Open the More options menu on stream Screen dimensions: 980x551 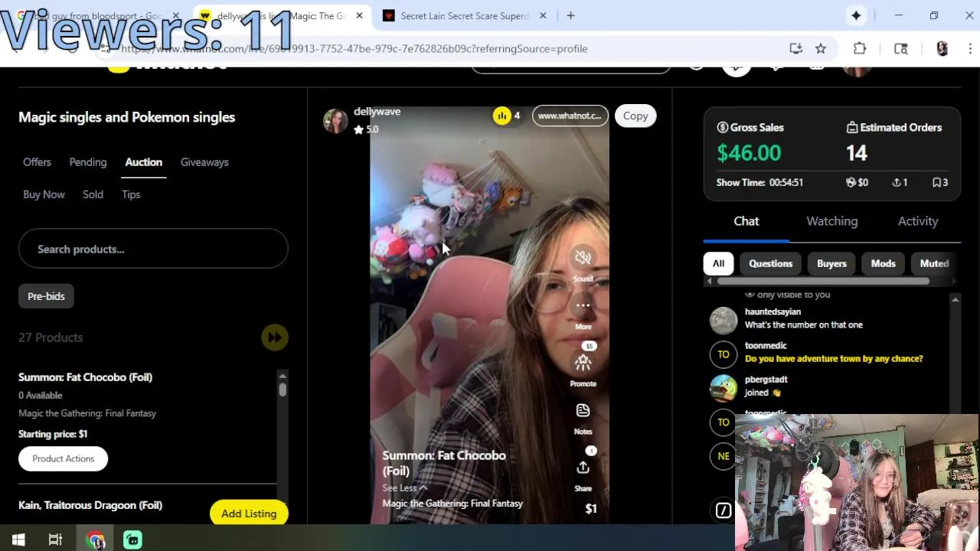pos(583,305)
